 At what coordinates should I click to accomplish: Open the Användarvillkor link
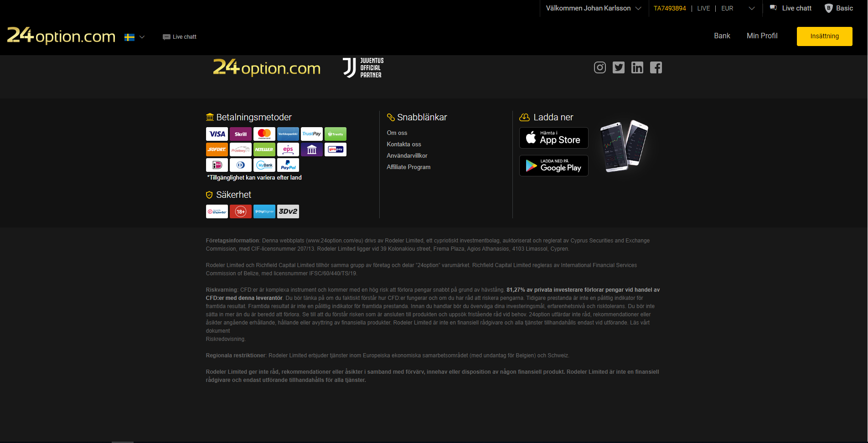click(x=407, y=156)
